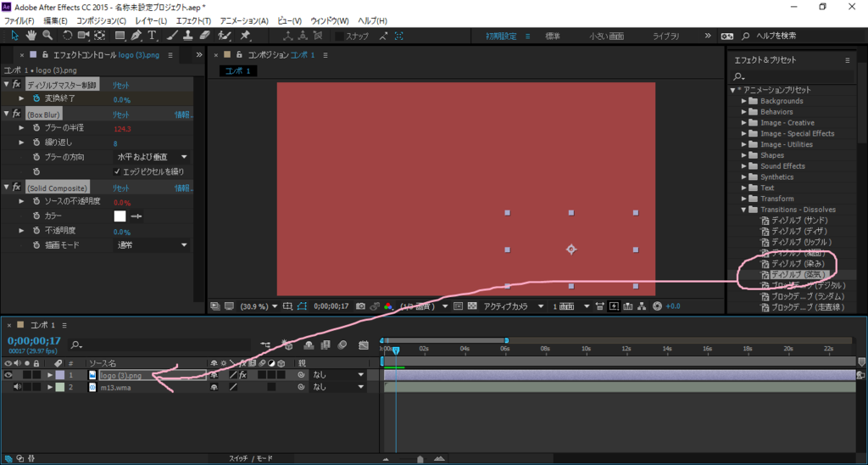Image resolution: width=868 pixels, height=465 pixels.
Task: Click the reset exposure icon in viewer
Action: 657,306
